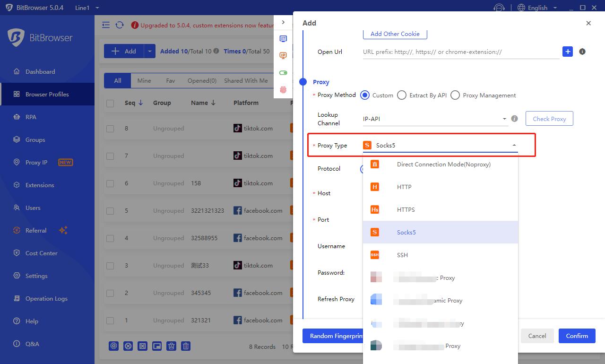Tick checkbox for row Seq 6
The height and width of the screenshot is (364, 605).
(x=110, y=183)
